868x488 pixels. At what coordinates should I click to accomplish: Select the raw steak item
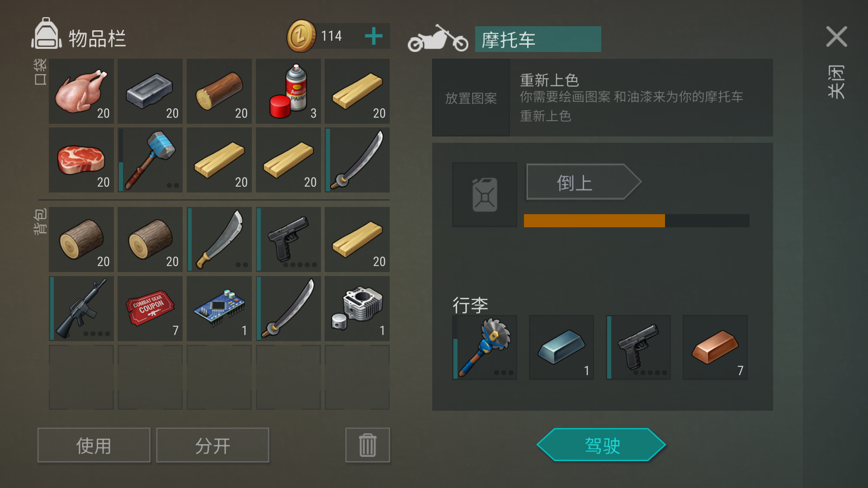tap(81, 160)
